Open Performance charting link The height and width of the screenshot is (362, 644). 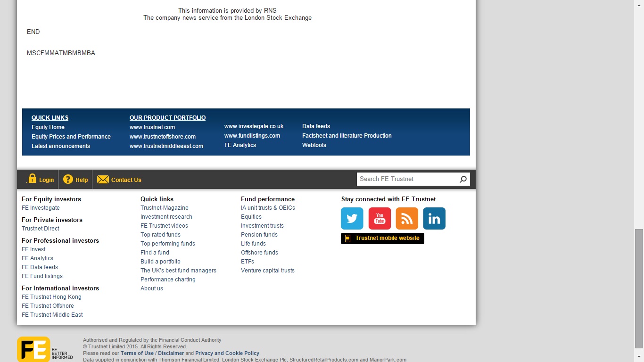pos(168,280)
